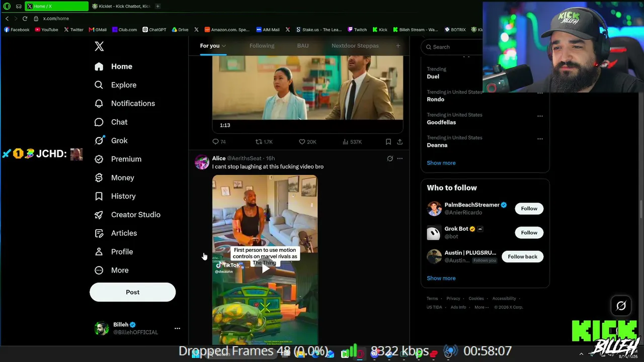Open History in the sidebar
644x362 pixels.
click(x=115, y=196)
